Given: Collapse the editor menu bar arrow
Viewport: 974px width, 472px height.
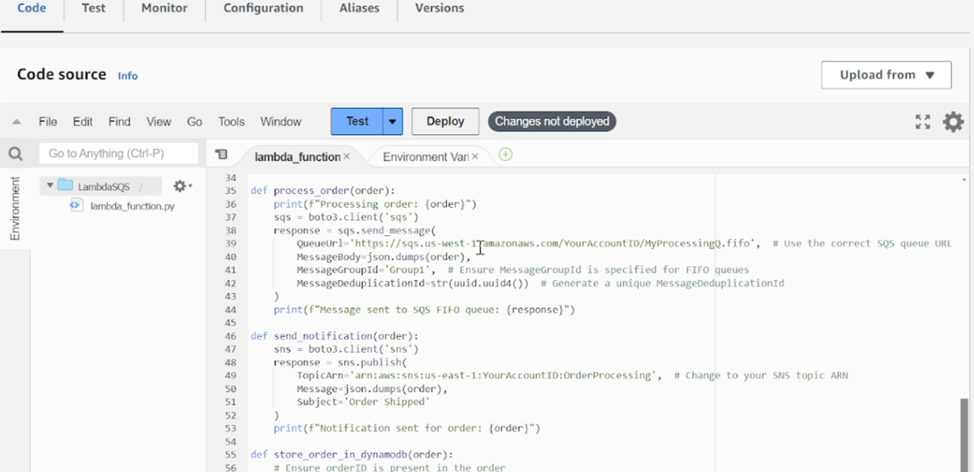Looking at the screenshot, I should coord(17,122).
